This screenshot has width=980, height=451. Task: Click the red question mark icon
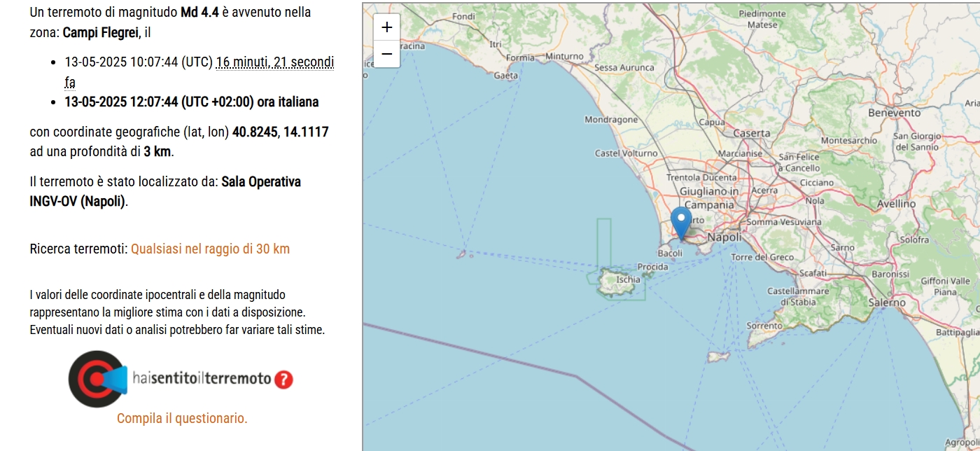[x=283, y=380]
